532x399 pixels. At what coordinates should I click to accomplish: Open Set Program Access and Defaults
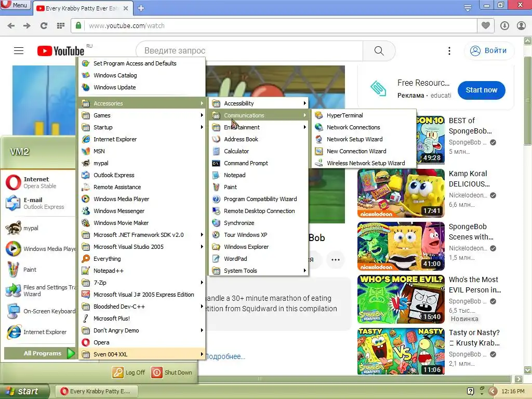(x=142, y=63)
